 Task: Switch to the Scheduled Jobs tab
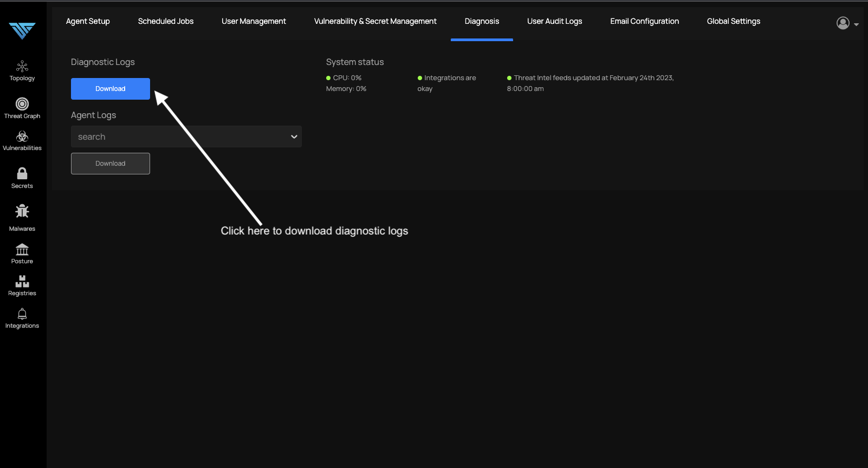(x=166, y=21)
